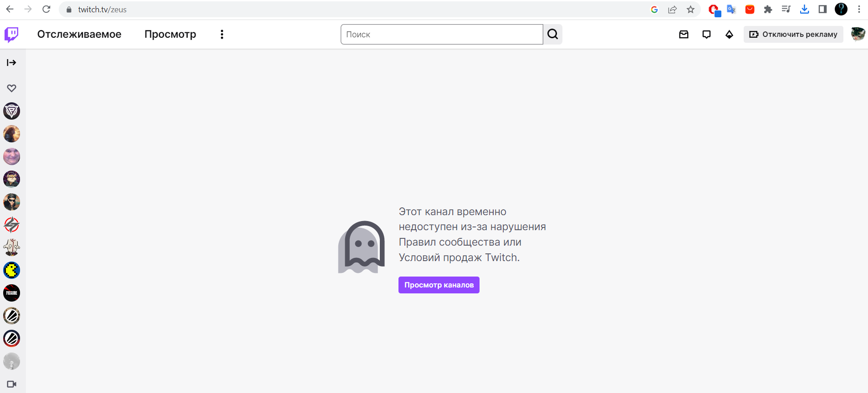Image resolution: width=868 pixels, height=393 pixels.
Task: Show browser downloads
Action: coord(804,10)
